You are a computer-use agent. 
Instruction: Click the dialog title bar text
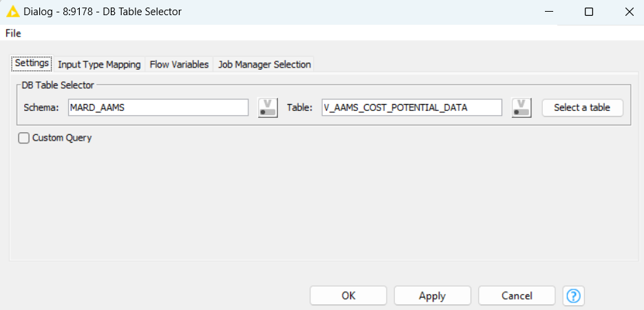click(x=103, y=12)
